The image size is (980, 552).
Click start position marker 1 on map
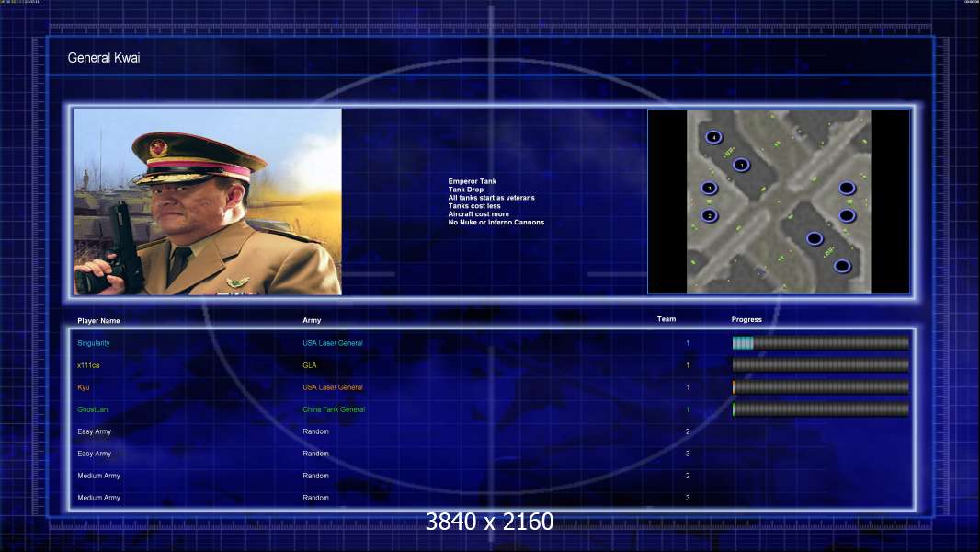pos(741,165)
